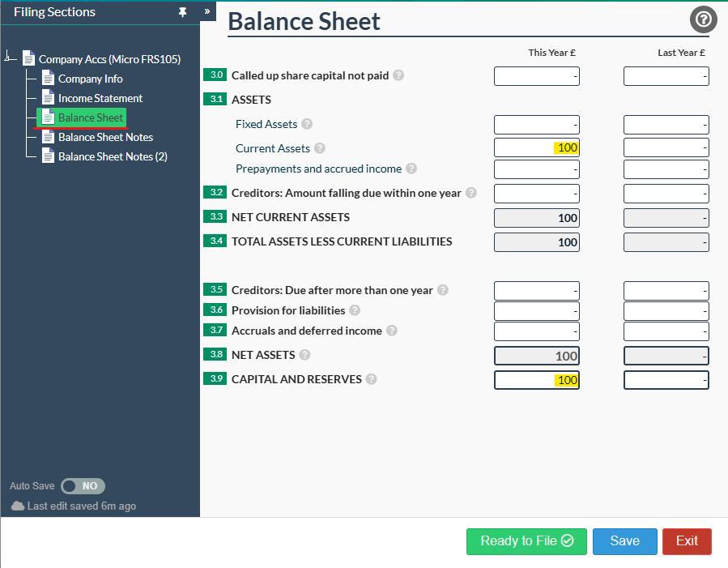This screenshot has width=728, height=568.
Task: Open the Balance Sheet page help icon
Action: point(701,19)
